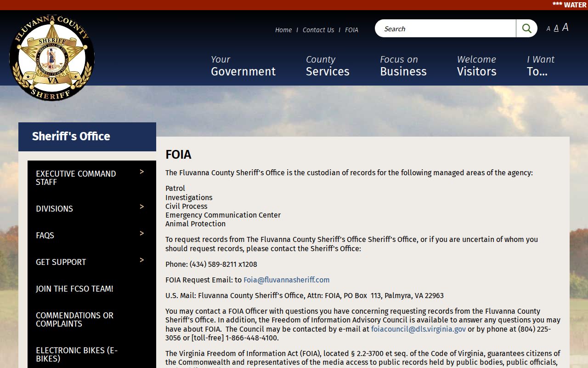588x368 pixels.
Task: Click the foiacouncil@dls.virginia.gov email link
Action: (x=418, y=329)
